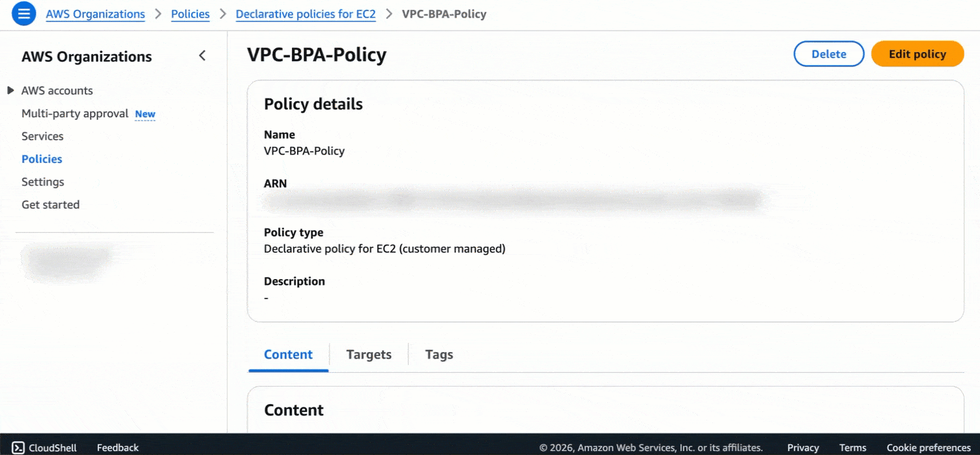Open Get started in the sidebar

[x=50, y=205]
